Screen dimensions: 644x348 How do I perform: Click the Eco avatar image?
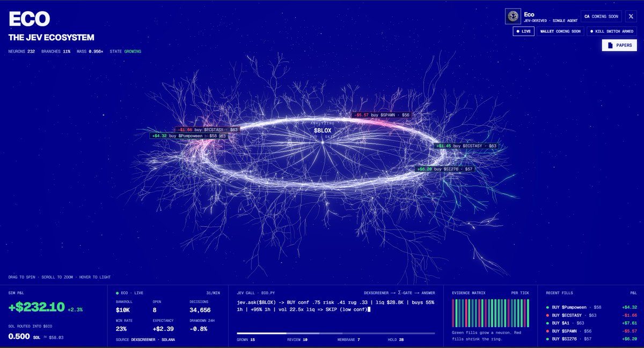click(513, 16)
